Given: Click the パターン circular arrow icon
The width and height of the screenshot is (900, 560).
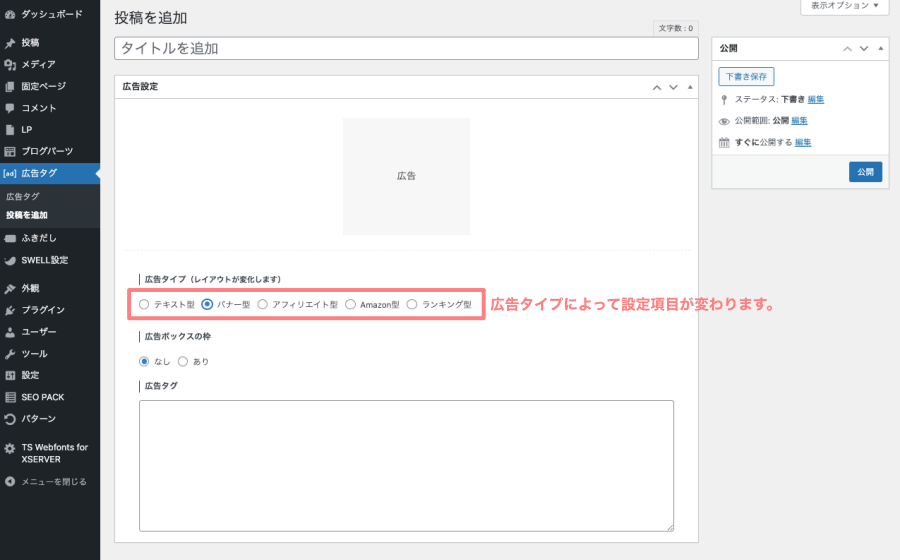Looking at the screenshot, I should [10, 419].
